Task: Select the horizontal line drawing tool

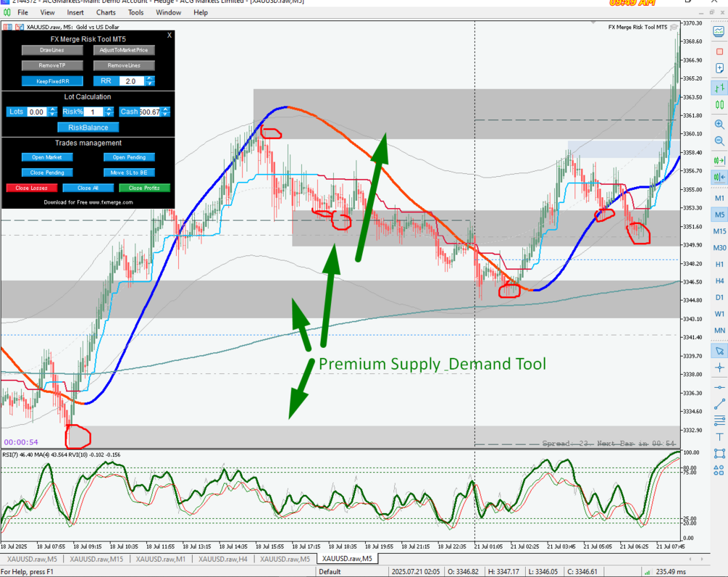Action: click(x=719, y=387)
